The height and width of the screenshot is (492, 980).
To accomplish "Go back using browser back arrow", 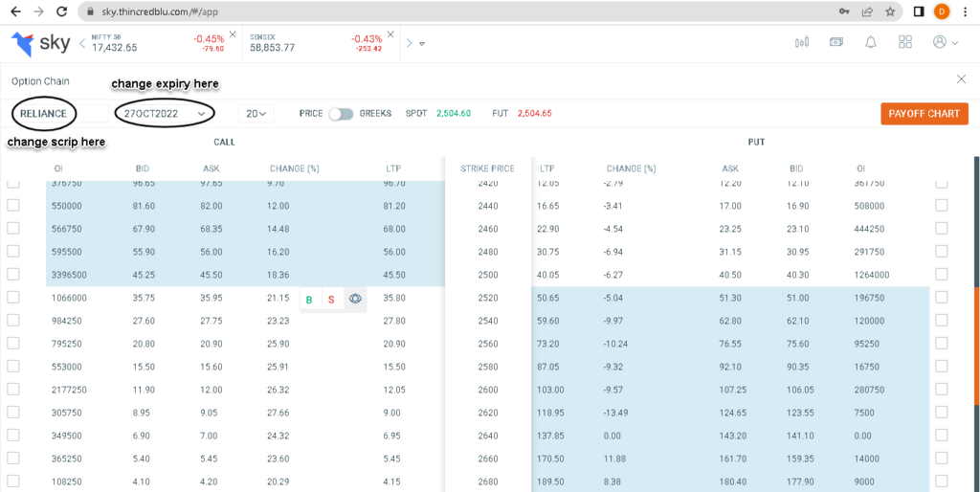I will tap(16, 11).
